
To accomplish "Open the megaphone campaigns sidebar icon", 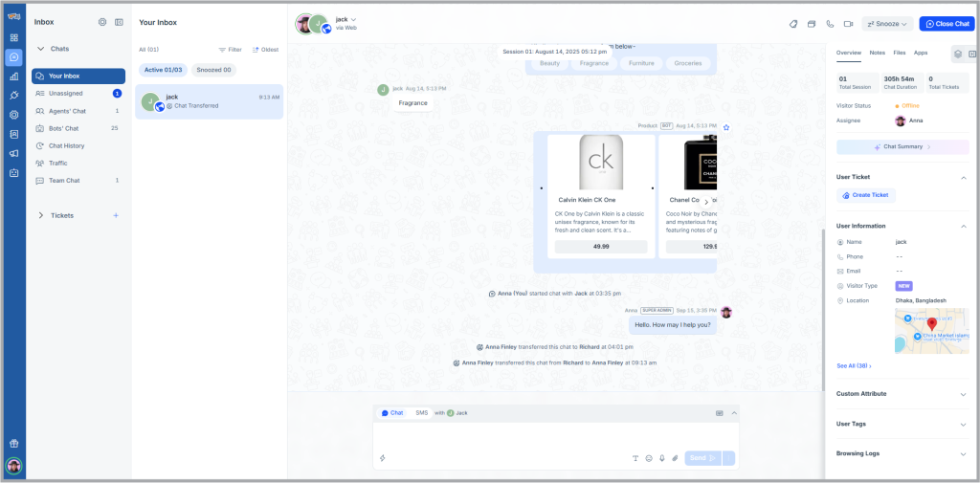I will [x=14, y=153].
